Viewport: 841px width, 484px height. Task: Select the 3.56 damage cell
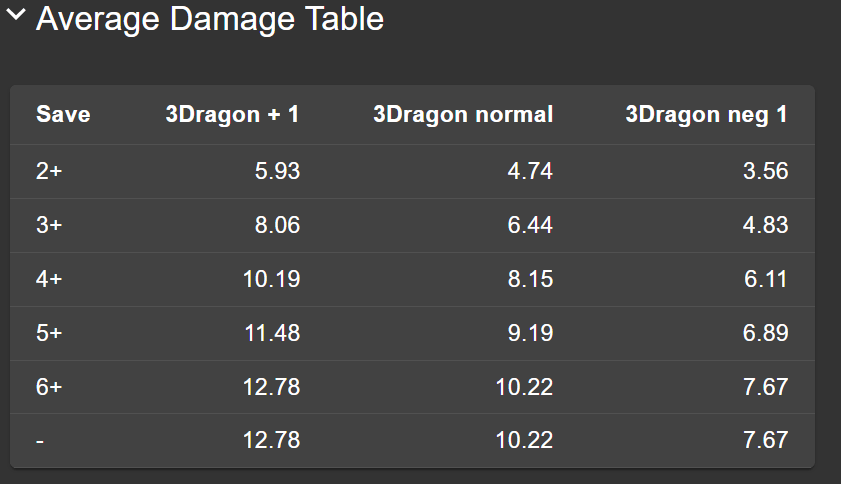coord(766,171)
